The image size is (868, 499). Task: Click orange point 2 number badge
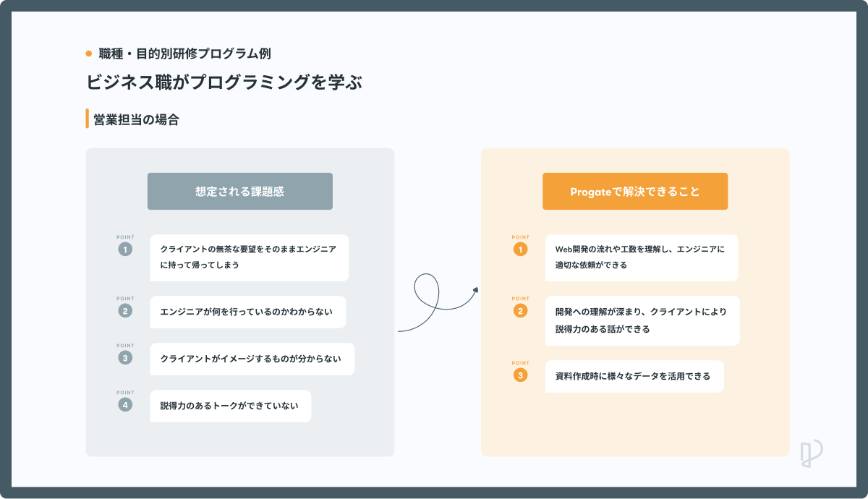tap(520, 311)
